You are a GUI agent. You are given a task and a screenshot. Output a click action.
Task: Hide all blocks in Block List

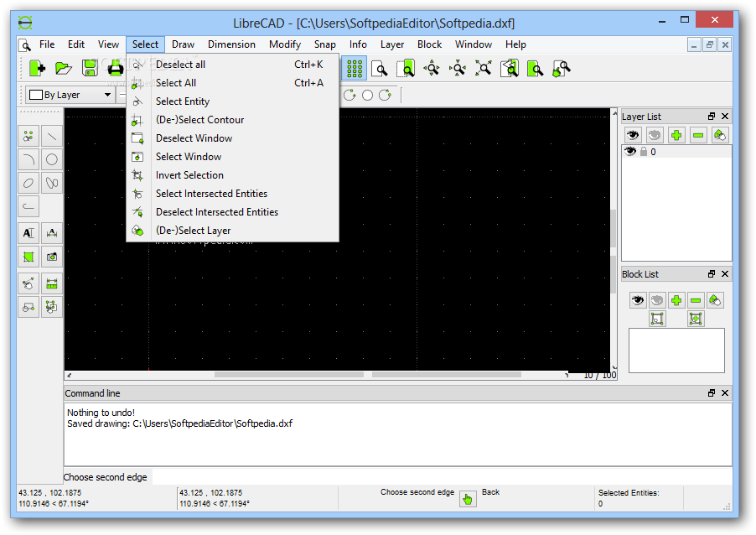point(656,300)
